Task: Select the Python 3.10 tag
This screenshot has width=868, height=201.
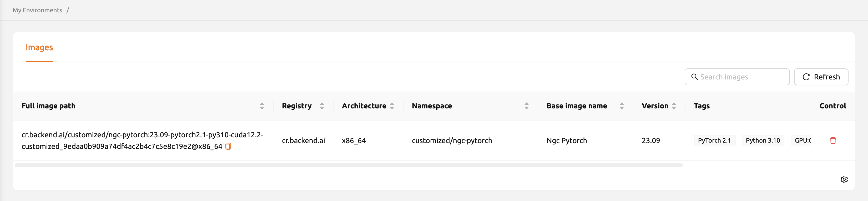Action: [763, 141]
